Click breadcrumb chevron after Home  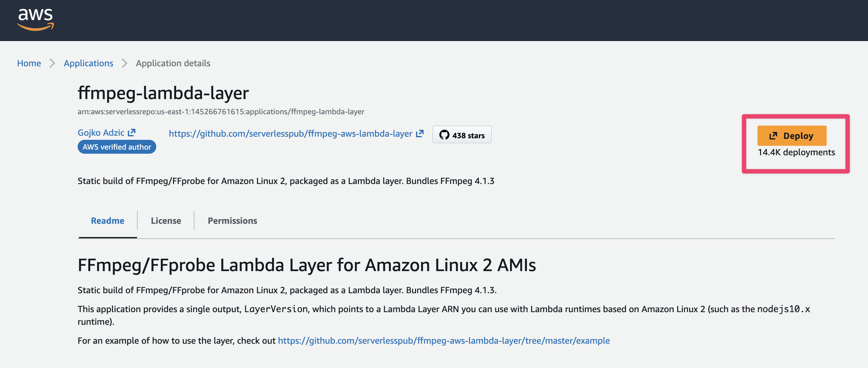click(x=52, y=63)
